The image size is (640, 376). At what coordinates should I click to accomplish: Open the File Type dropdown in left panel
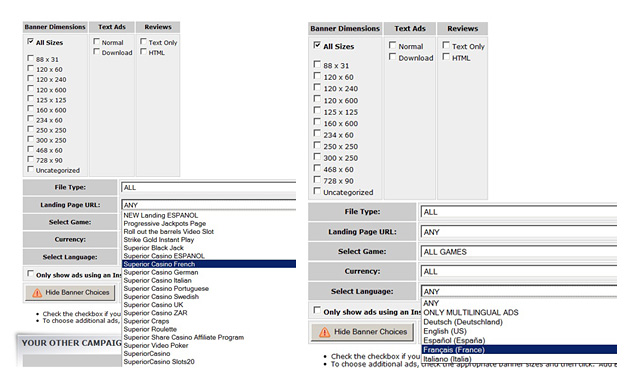[209, 187]
